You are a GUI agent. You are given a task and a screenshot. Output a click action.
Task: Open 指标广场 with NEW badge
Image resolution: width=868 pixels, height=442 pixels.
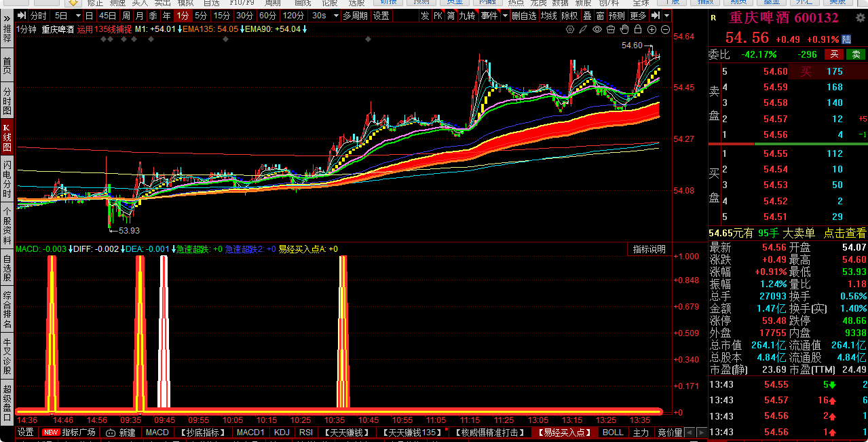tap(69, 432)
